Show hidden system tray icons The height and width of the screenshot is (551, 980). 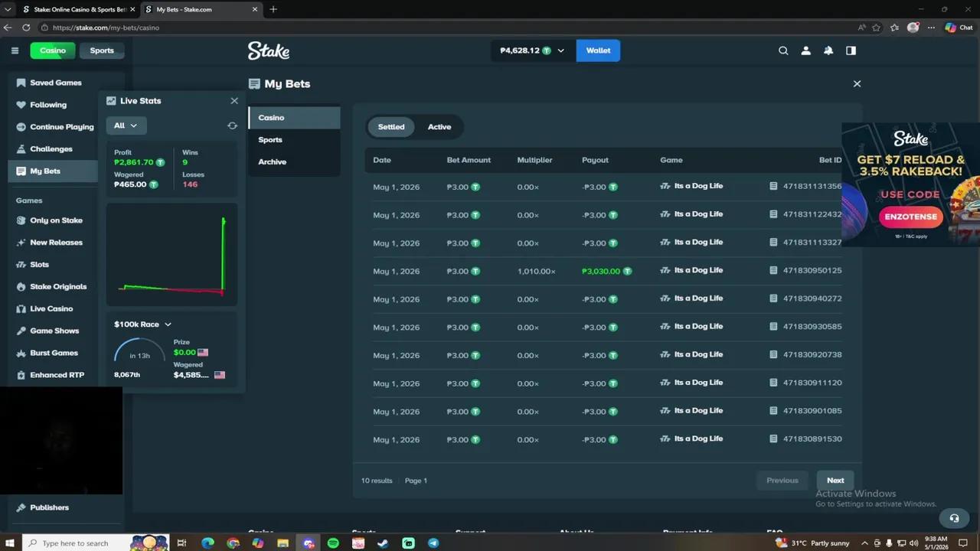[865, 543]
